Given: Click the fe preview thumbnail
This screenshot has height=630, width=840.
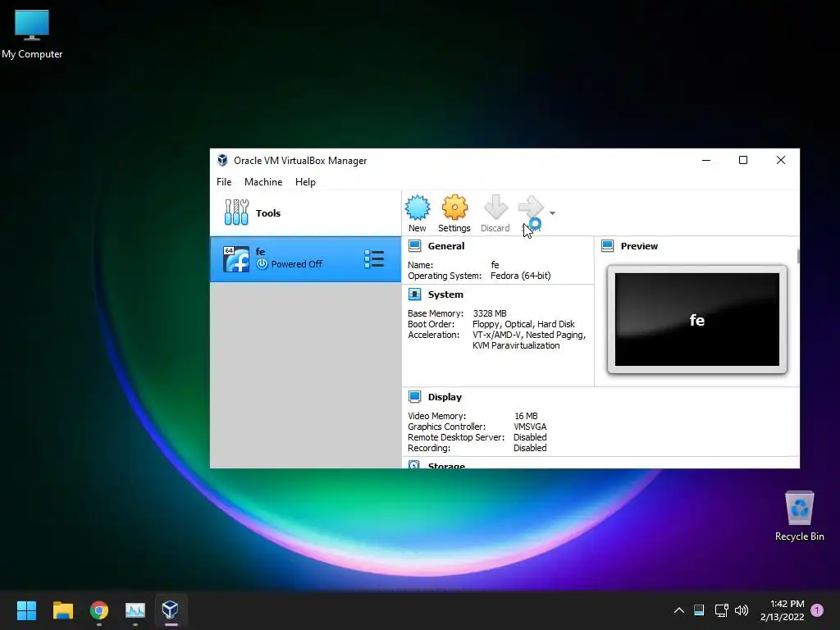Looking at the screenshot, I should pos(697,319).
